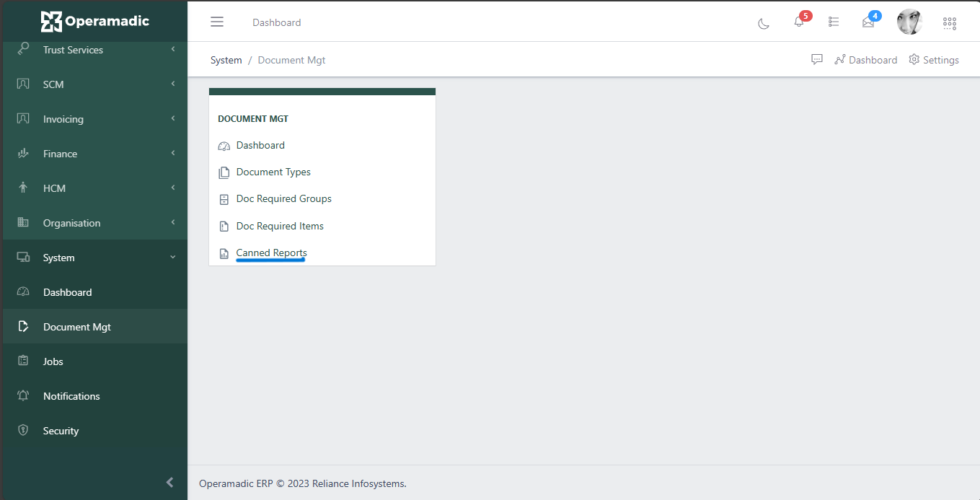Click the chat comment icon in breadcrumb bar

[817, 59]
